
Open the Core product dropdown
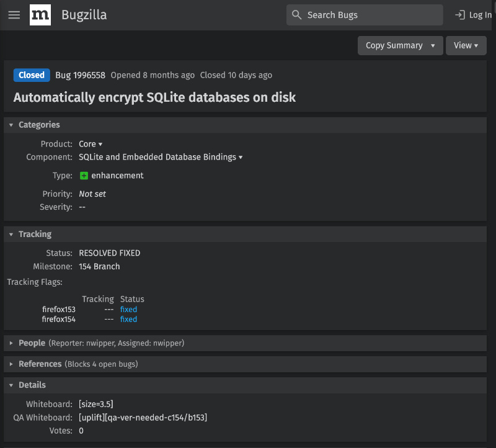[91, 144]
